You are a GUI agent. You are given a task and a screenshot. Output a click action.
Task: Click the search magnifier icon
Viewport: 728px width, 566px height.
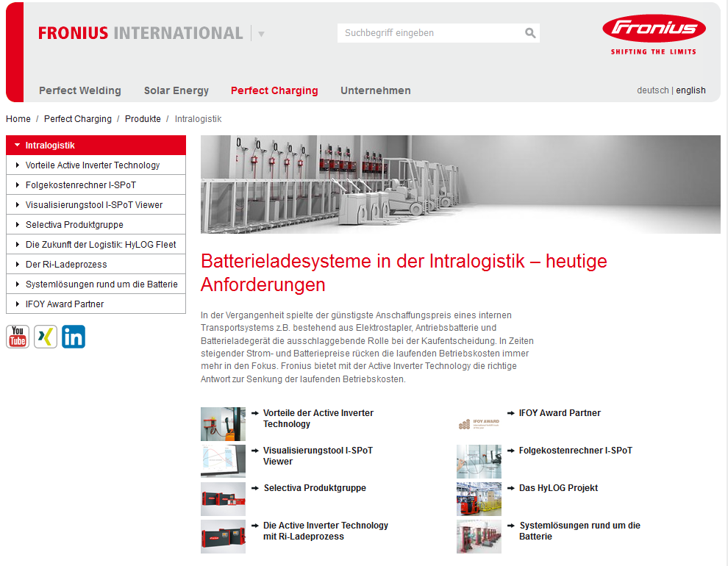(529, 33)
